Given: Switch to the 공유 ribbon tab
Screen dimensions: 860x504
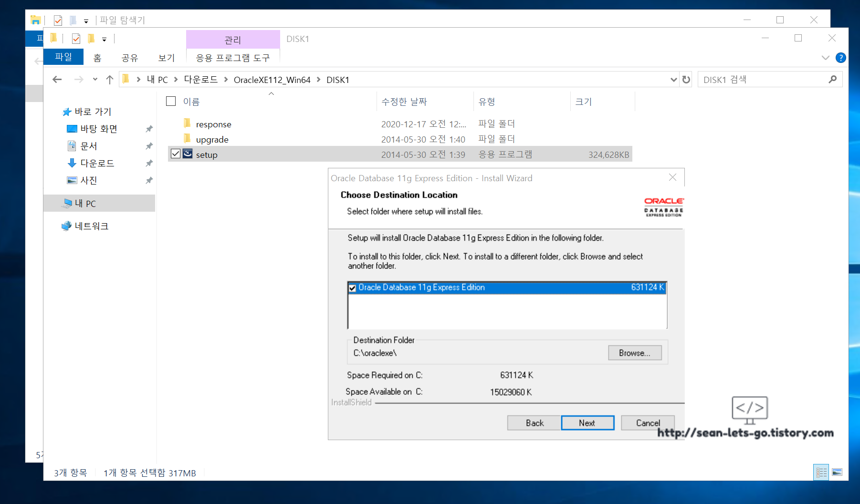Looking at the screenshot, I should coord(130,58).
